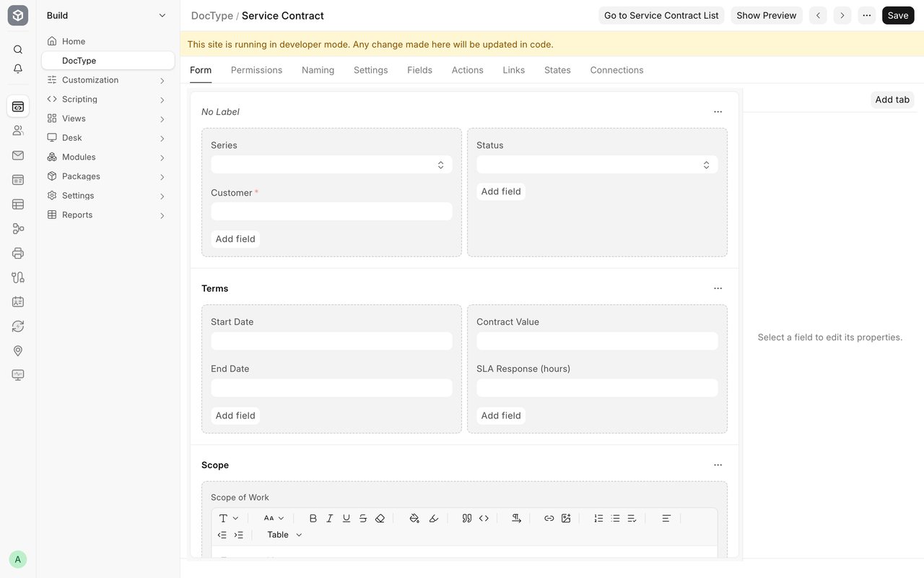Open the mail envelope icon in the rail
This screenshot has height=578, width=924.
click(18, 155)
